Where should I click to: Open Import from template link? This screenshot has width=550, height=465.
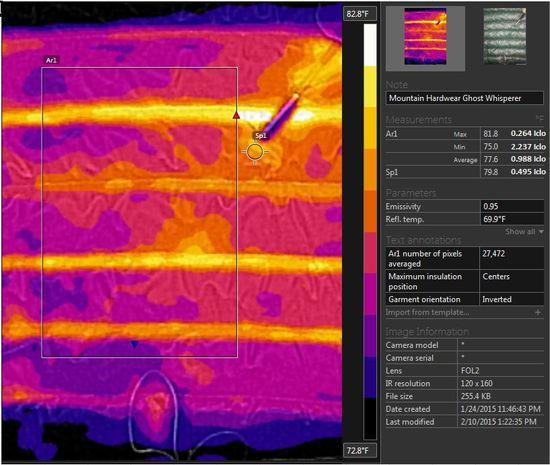427,312
